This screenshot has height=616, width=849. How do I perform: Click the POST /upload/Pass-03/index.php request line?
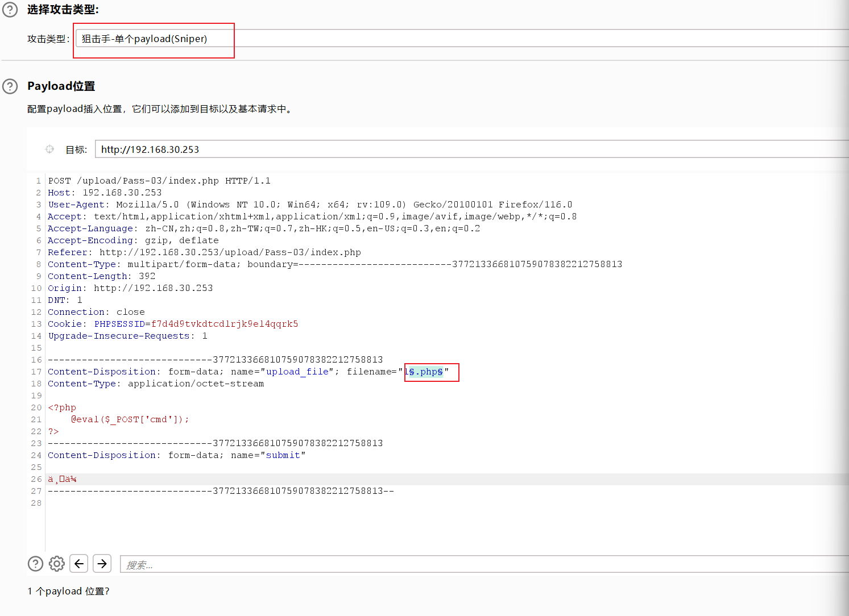point(159,181)
